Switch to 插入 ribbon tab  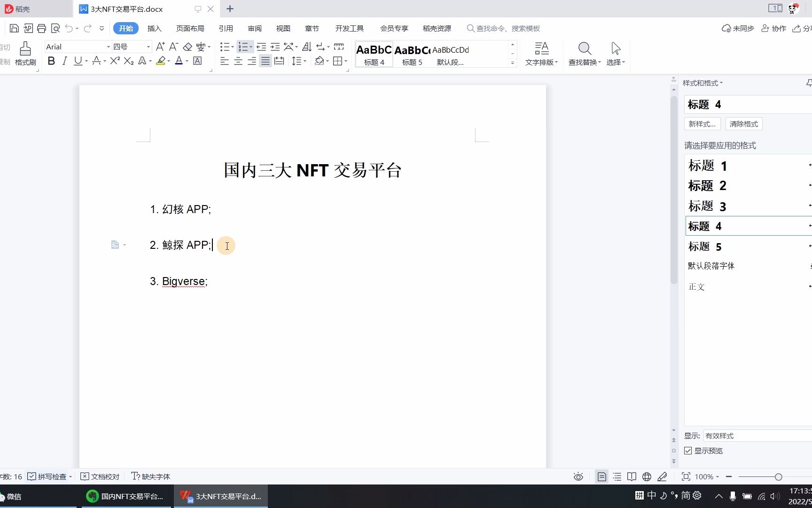coord(154,28)
